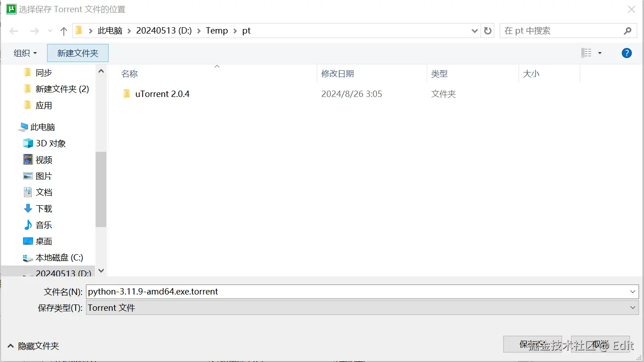
Task: Click the back navigation arrow
Action: (14, 31)
